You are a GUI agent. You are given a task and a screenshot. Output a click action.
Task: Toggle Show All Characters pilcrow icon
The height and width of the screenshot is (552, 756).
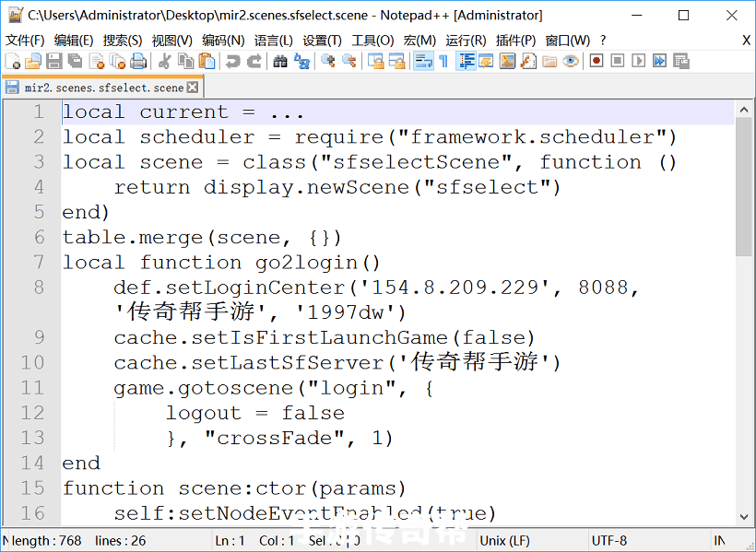(444, 62)
